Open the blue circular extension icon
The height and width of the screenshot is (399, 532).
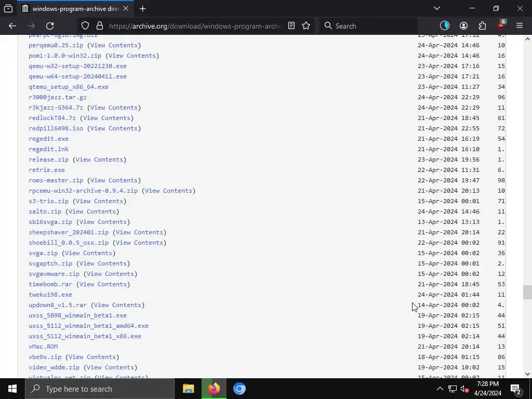coord(445,26)
